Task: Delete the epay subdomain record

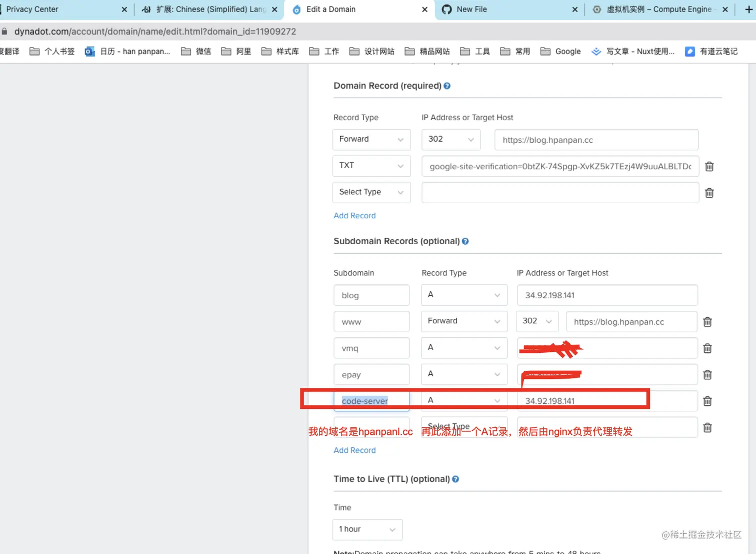Action: click(707, 375)
